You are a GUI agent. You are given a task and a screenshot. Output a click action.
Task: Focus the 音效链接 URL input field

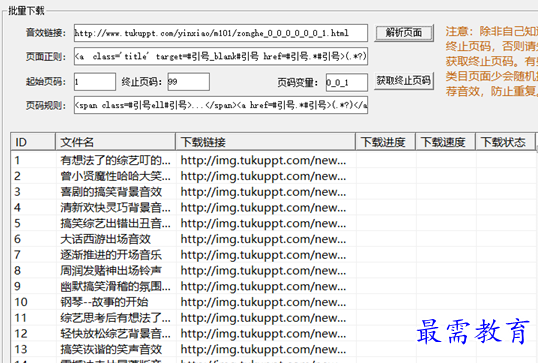tap(221, 33)
